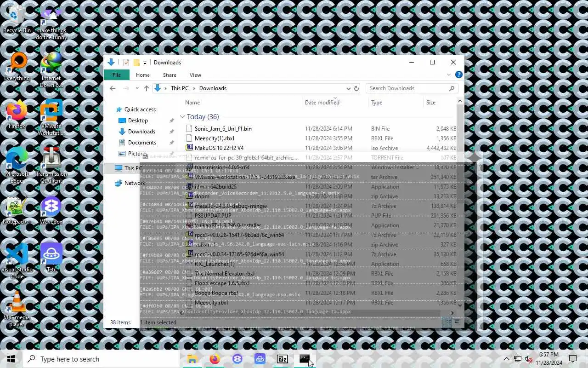The image size is (588, 368).
Task: Open the Home ribbon tab
Action: [142, 75]
